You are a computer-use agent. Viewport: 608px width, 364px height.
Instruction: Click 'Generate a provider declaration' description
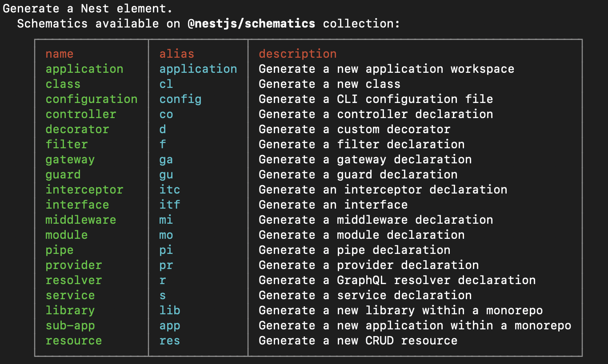coord(369,265)
